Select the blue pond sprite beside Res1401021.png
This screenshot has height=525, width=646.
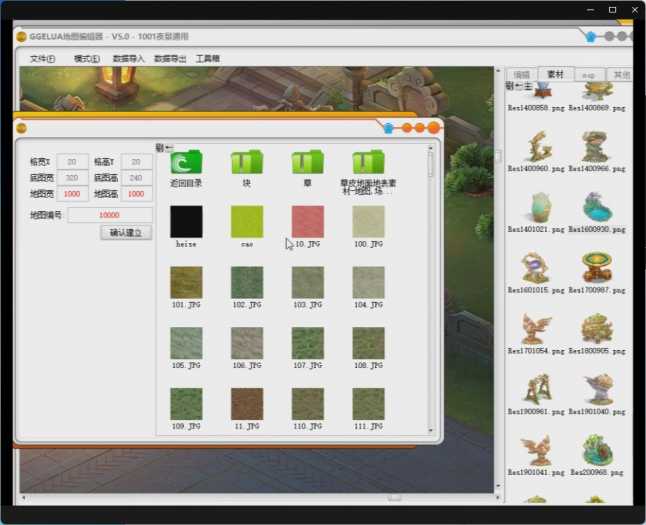[597, 207]
